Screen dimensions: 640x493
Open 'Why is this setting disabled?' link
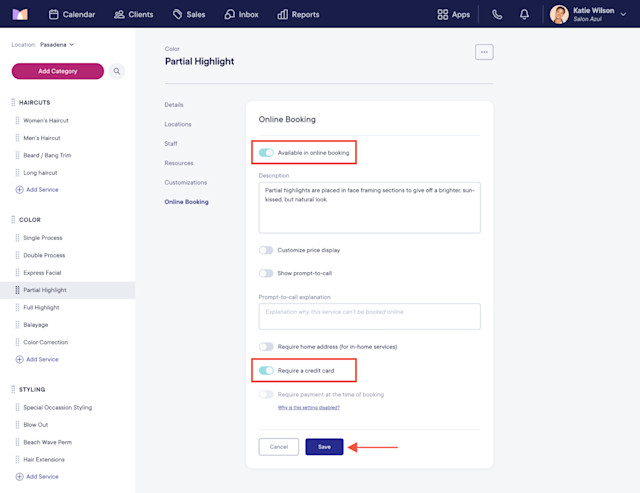click(309, 407)
